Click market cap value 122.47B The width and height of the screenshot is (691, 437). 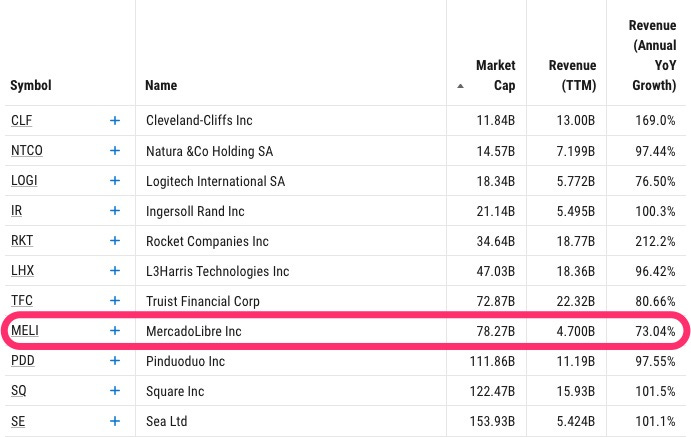tap(492, 391)
